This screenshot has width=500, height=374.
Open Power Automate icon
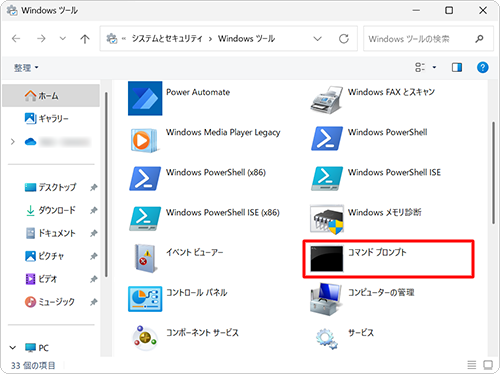click(x=145, y=98)
